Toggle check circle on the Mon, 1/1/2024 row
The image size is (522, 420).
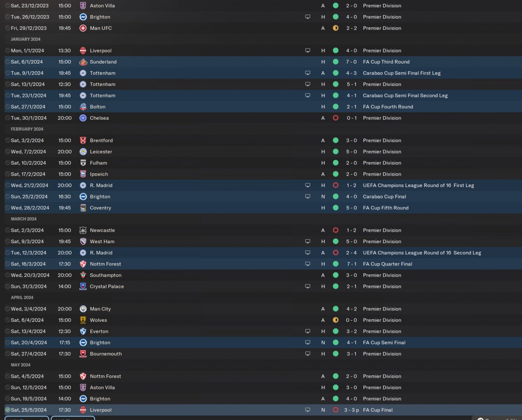tap(7, 51)
